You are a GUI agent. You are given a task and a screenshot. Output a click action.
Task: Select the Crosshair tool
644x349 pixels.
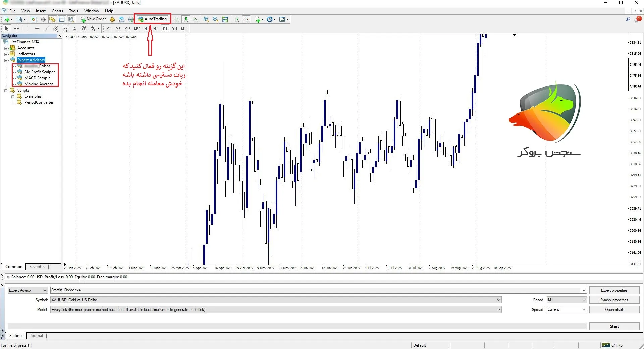pos(16,28)
